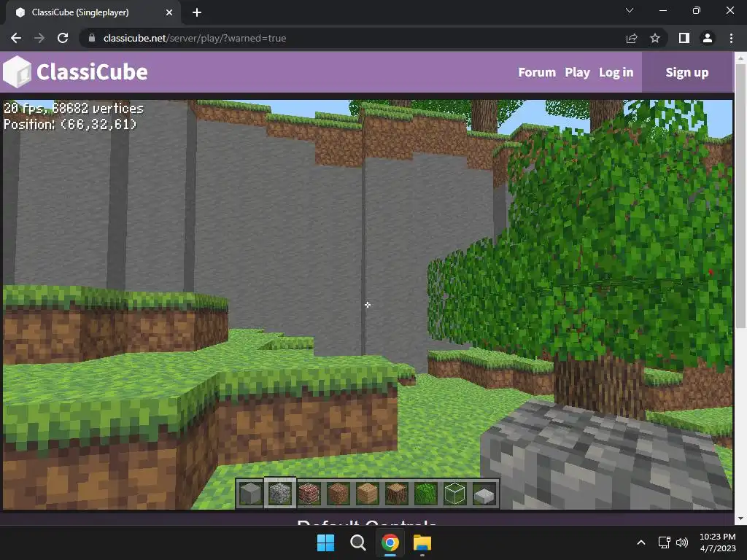View site security lock info
Screen dimensions: 747x560
92,38
